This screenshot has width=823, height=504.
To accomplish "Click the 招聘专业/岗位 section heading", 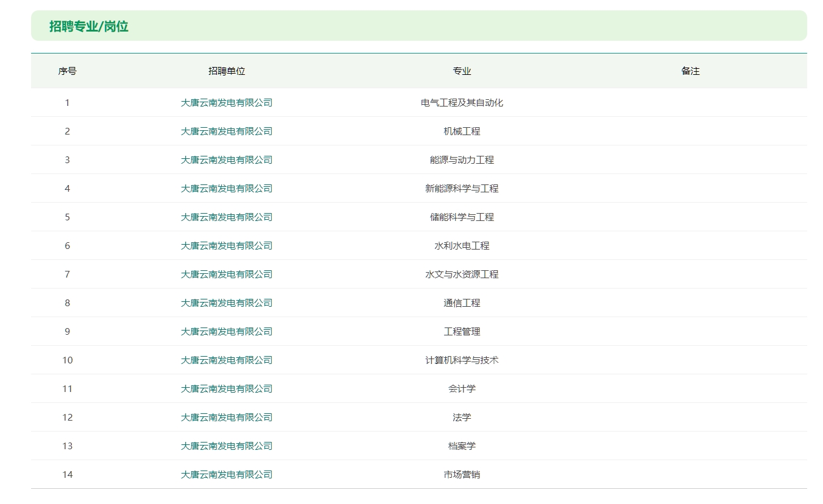I will click(x=89, y=27).
